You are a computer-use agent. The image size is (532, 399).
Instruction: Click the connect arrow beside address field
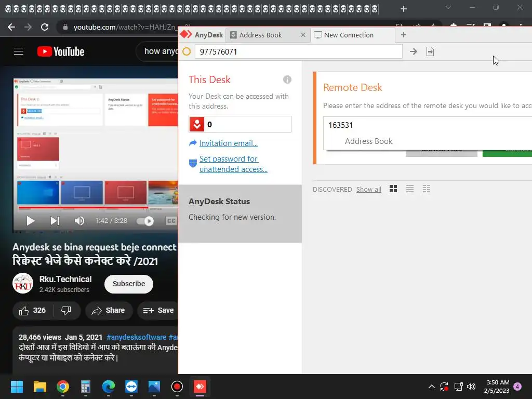tap(413, 51)
